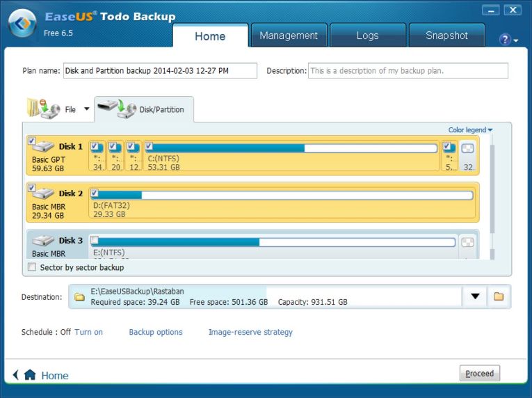Click the browse destination folder icon
The image size is (532, 398).
[499, 296]
